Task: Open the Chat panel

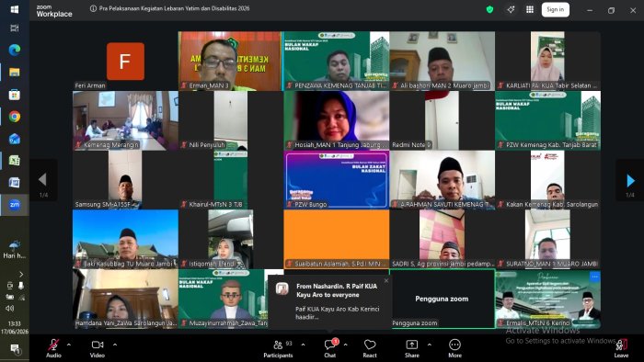Action: (x=330, y=348)
